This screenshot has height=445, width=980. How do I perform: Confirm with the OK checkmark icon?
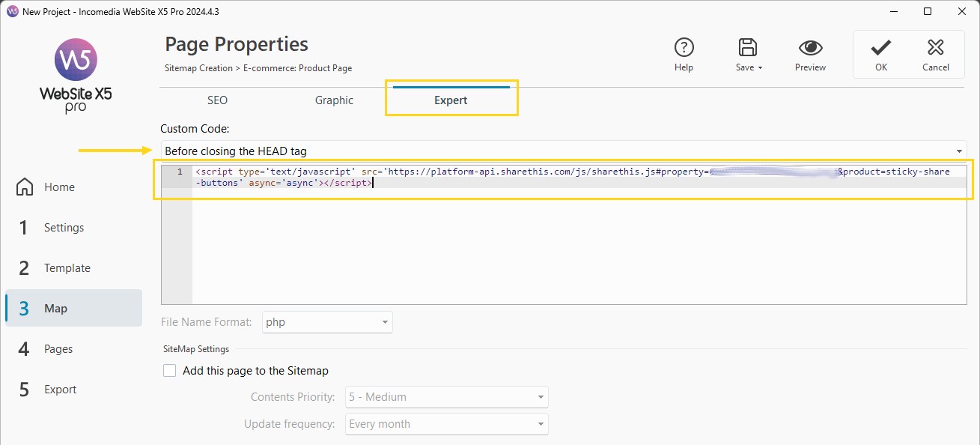click(x=880, y=48)
